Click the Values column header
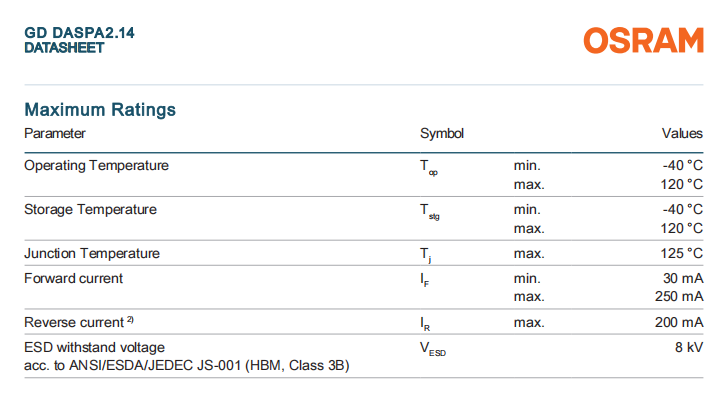The width and height of the screenshot is (718, 415). 682,133
